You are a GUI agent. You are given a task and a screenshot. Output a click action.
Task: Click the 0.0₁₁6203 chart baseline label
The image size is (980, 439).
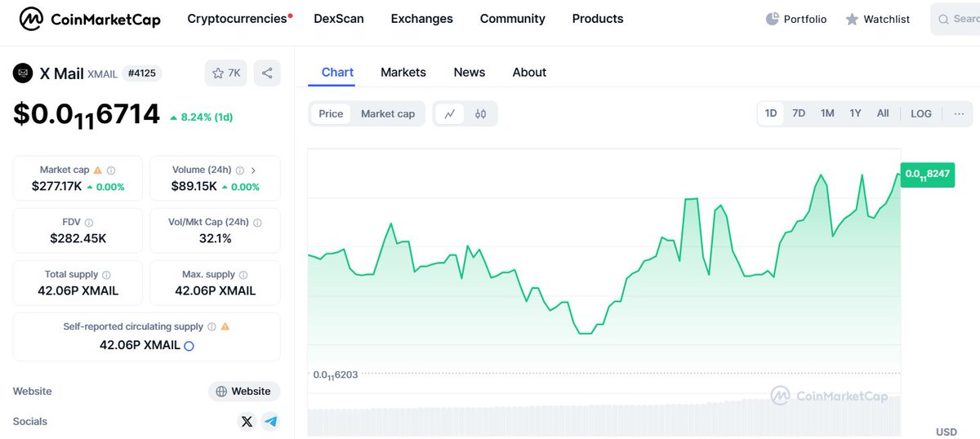click(x=336, y=375)
